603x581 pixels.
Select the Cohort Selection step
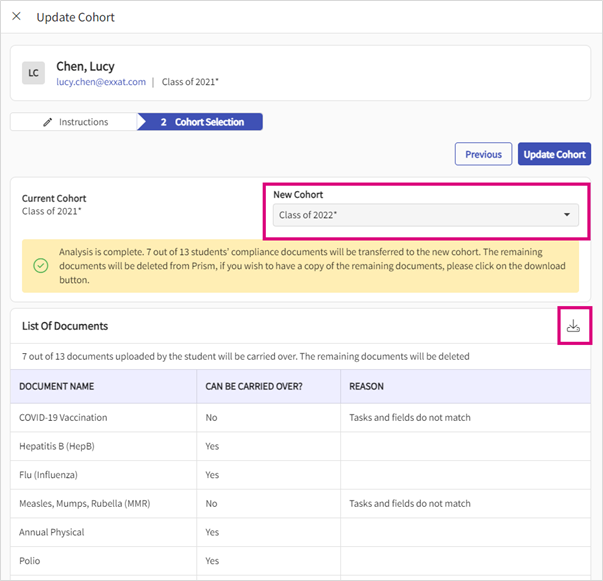(201, 122)
